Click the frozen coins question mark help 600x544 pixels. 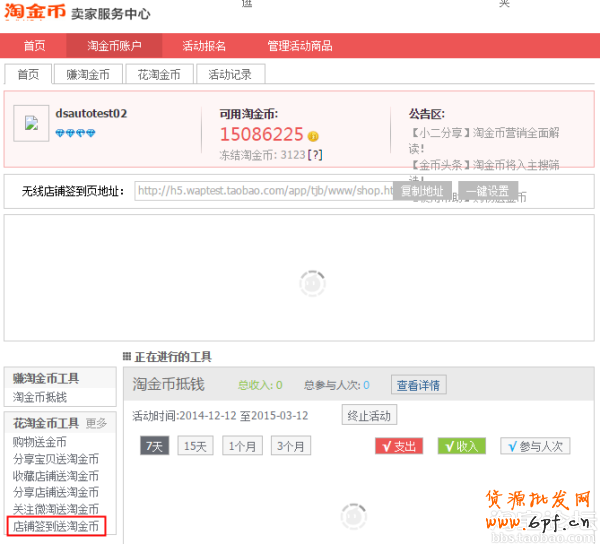(x=314, y=155)
